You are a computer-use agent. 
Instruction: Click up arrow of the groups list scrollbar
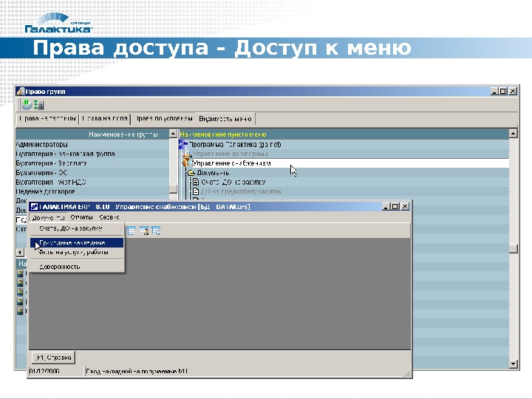(x=173, y=134)
